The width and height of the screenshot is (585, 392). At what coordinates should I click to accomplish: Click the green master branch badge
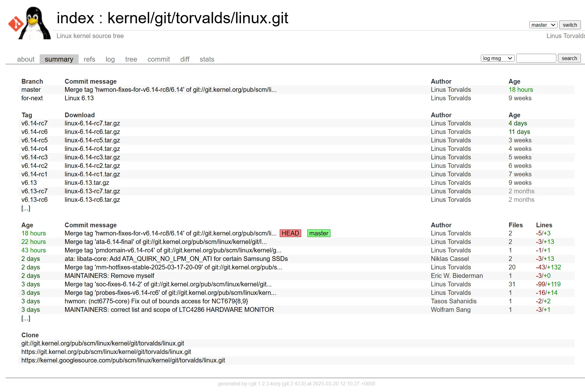[x=318, y=233]
